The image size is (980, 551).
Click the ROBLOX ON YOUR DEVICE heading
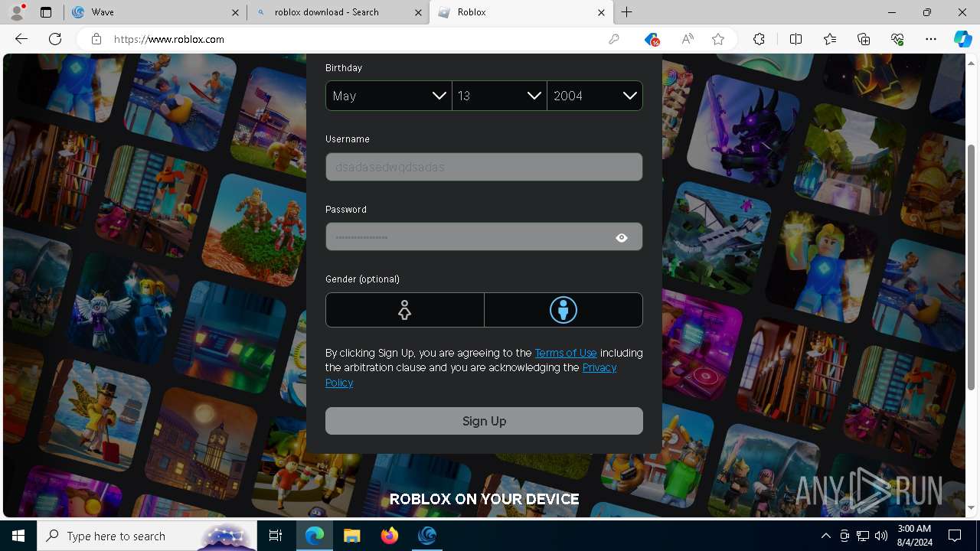(x=484, y=499)
